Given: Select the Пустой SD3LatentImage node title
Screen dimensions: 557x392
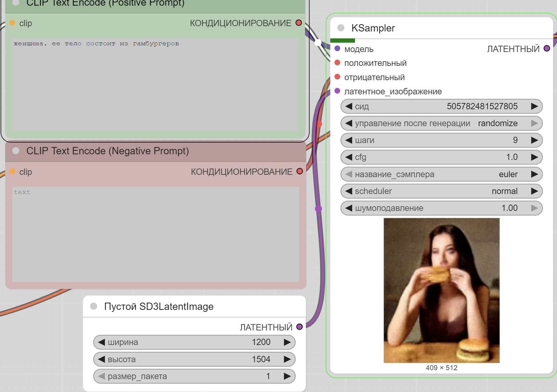Looking at the screenshot, I should pyautogui.click(x=159, y=307).
